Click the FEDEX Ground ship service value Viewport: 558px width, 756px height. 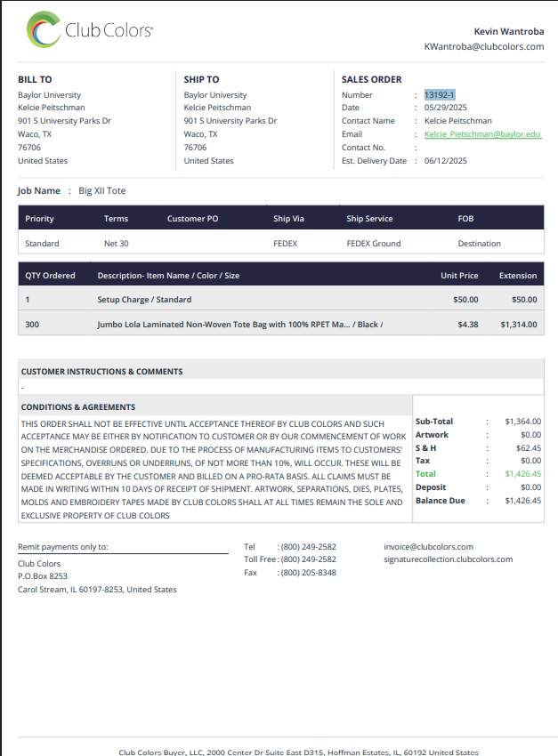coord(373,244)
